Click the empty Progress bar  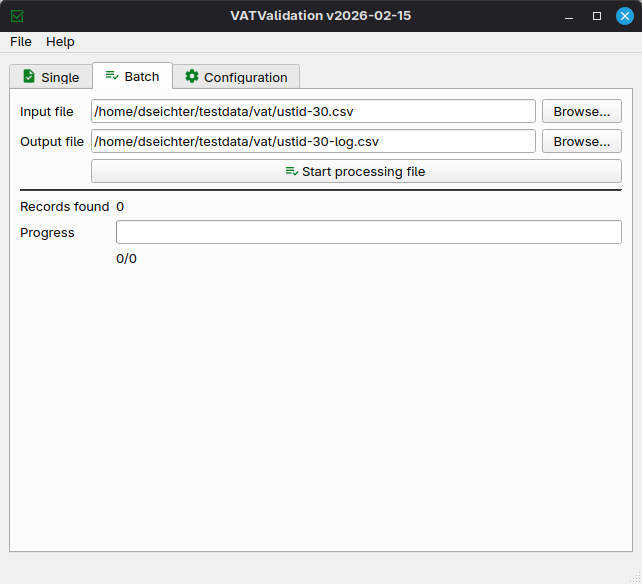pyautogui.click(x=368, y=232)
